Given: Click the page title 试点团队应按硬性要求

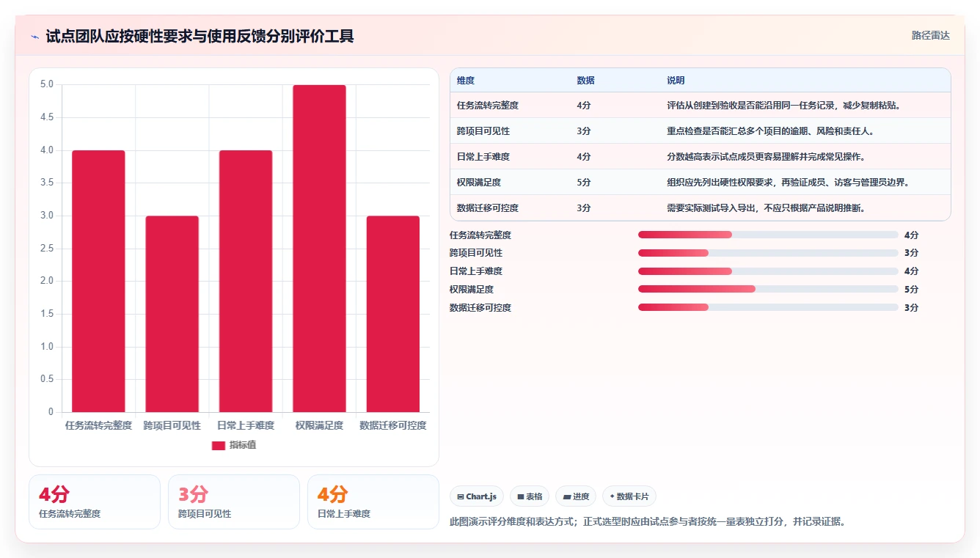Looking at the screenshot, I should click(x=200, y=36).
